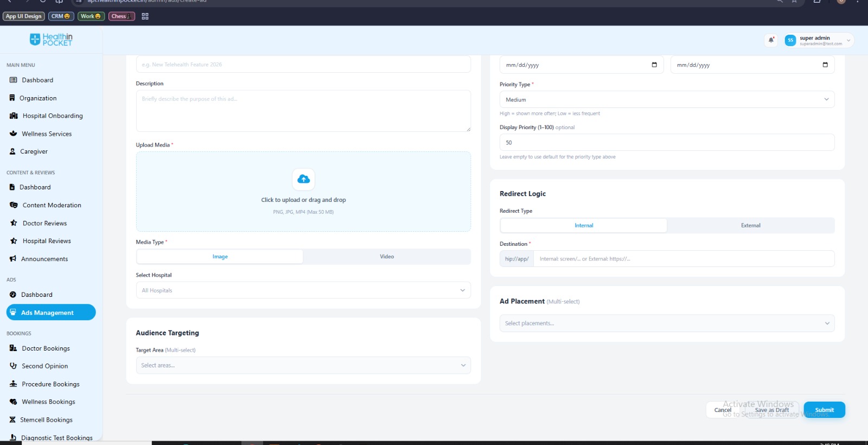Click the ad title input field
This screenshot has height=445, width=868.
(x=303, y=64)
